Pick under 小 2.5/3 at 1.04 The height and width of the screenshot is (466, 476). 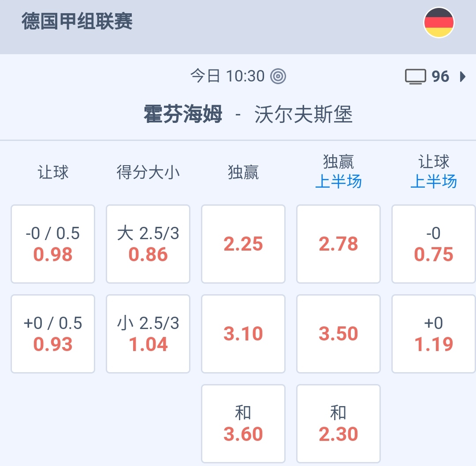click(x=148, y=334)
